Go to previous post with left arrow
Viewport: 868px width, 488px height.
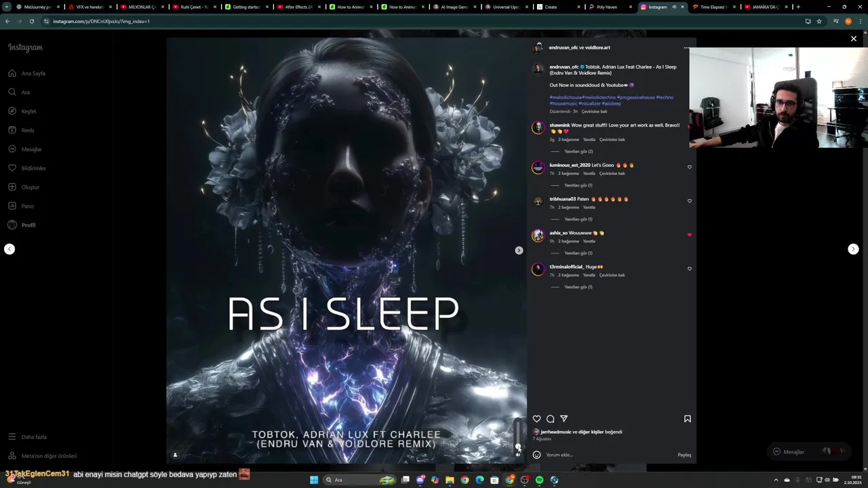(x=9, y=249)
